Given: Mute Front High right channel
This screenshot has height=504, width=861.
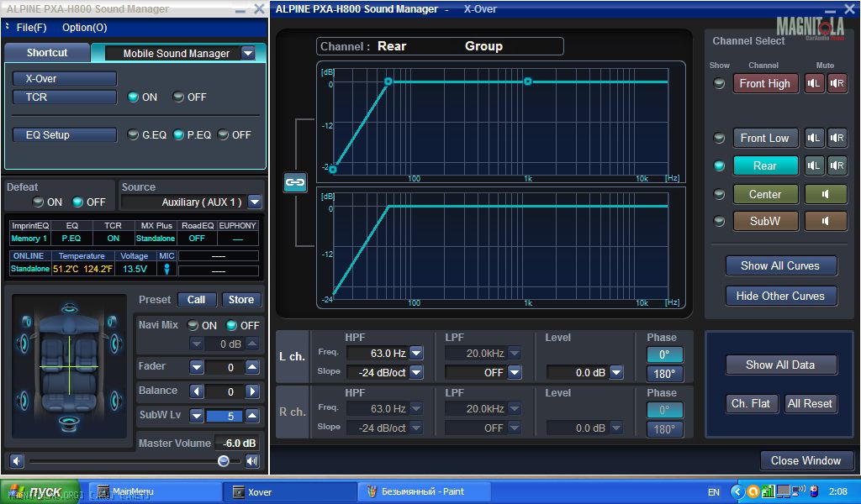Looking at the screenshot, I should [837, 83].
